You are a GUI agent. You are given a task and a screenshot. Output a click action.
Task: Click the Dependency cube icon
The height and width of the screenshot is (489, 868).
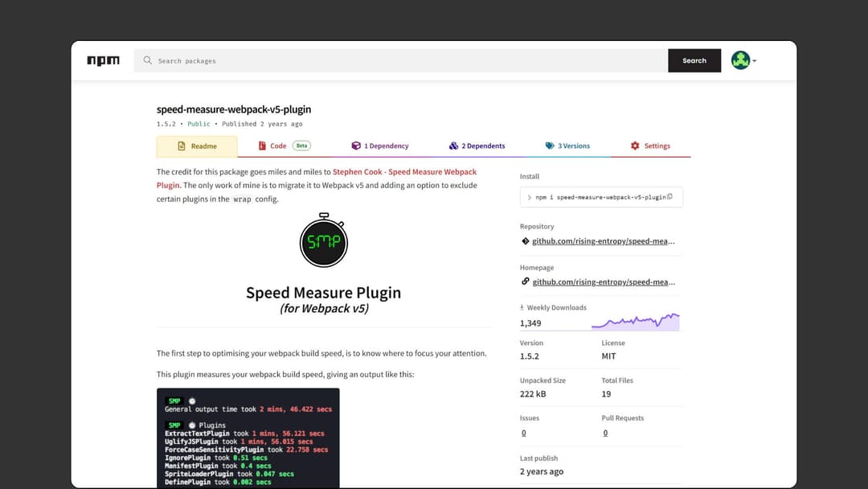(x=356, y=146)
